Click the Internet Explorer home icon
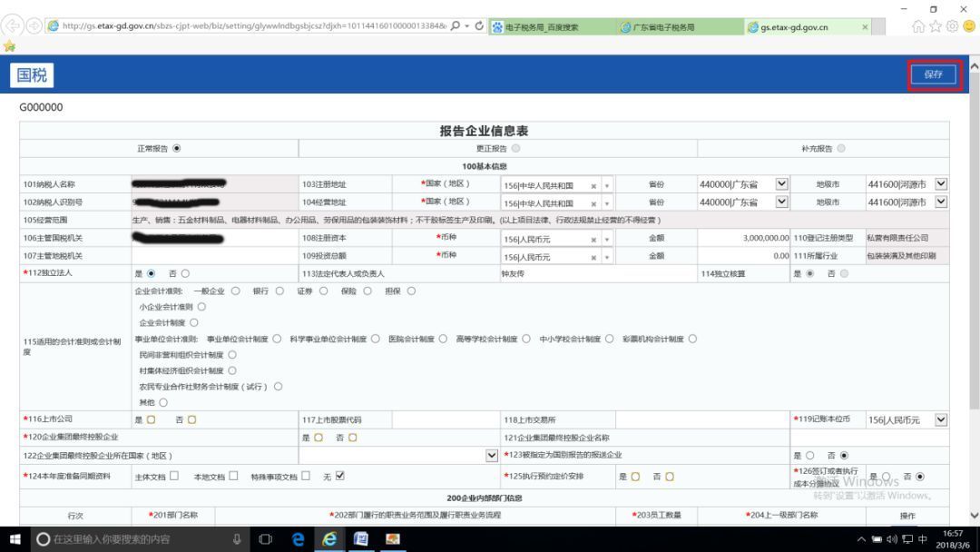Image resolution: width=980 pixels, height=552 pixels. (x=917, y=25)
